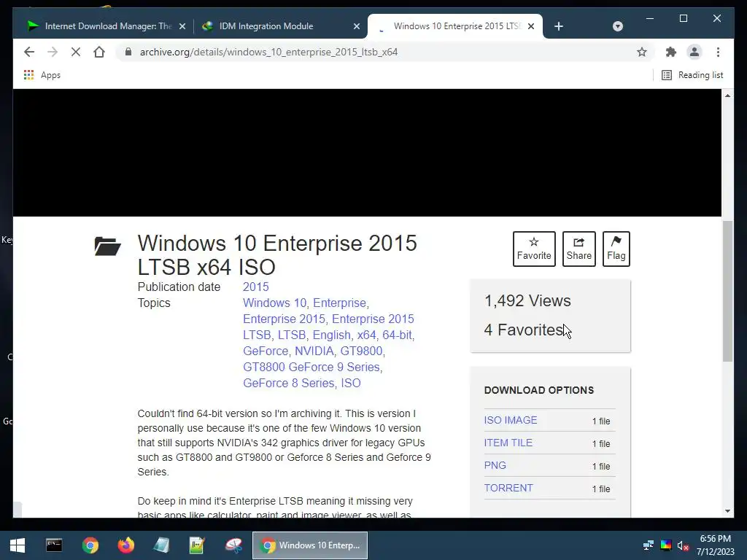747x560 pixels.
Task: Open the clock showing 6:56 PM
Action: tap(715, 545)
